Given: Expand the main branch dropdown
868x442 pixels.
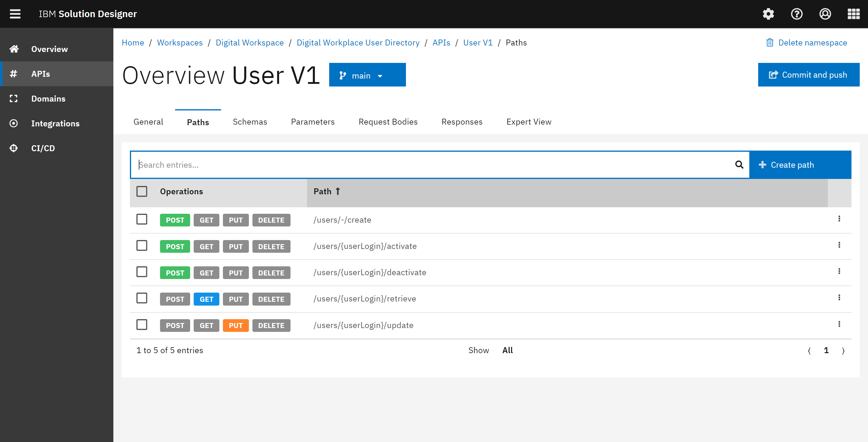Looking at the screenshot, I should tap(367, 75).
